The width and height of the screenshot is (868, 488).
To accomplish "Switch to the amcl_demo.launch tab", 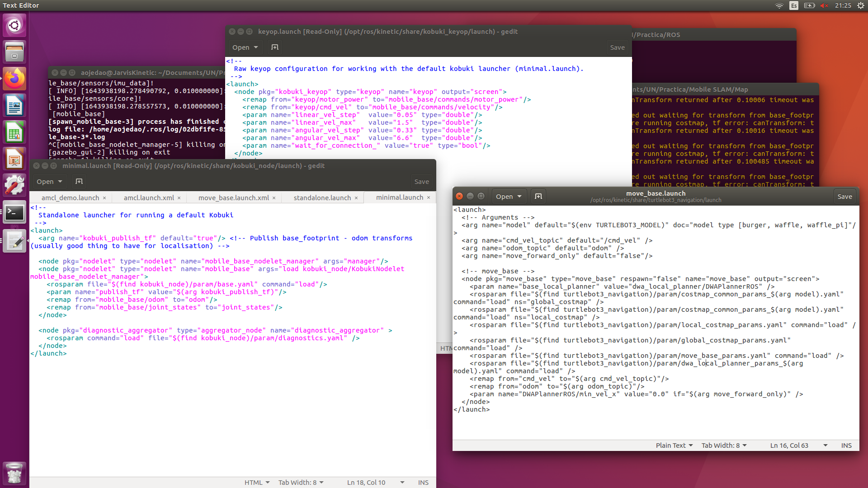I will click(x=70, y=197).
